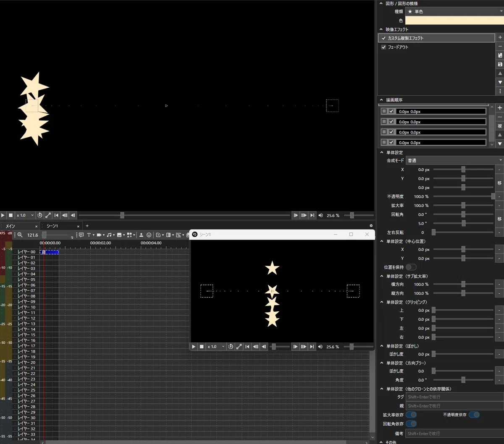The width and height of the screenshot is (504, 444).
Task: Toggle 回転角依存 switch
Action: [x=411, y=424]
